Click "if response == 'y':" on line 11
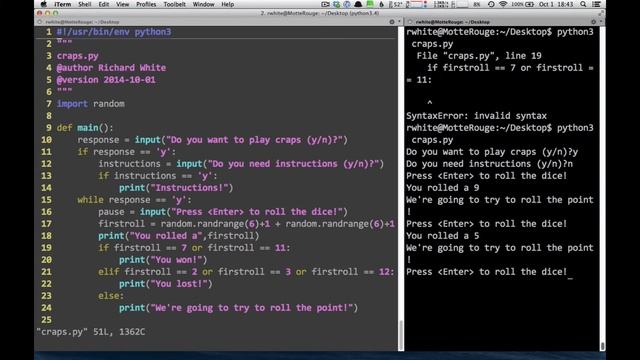 (x=127, y=152)
